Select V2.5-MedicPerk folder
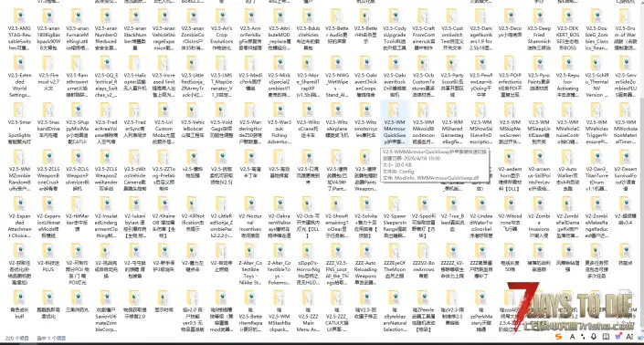Screen dimensions: 644x345 tap(250, 74)
